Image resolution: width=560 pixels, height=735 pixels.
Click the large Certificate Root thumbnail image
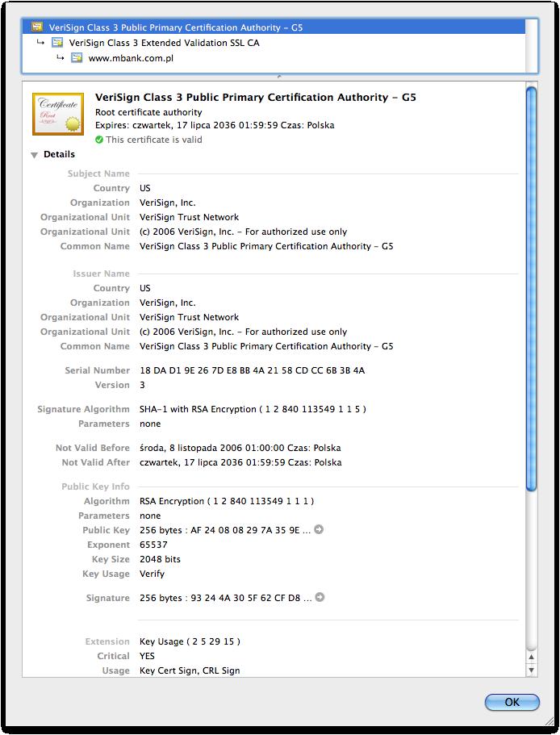point(58,114)
